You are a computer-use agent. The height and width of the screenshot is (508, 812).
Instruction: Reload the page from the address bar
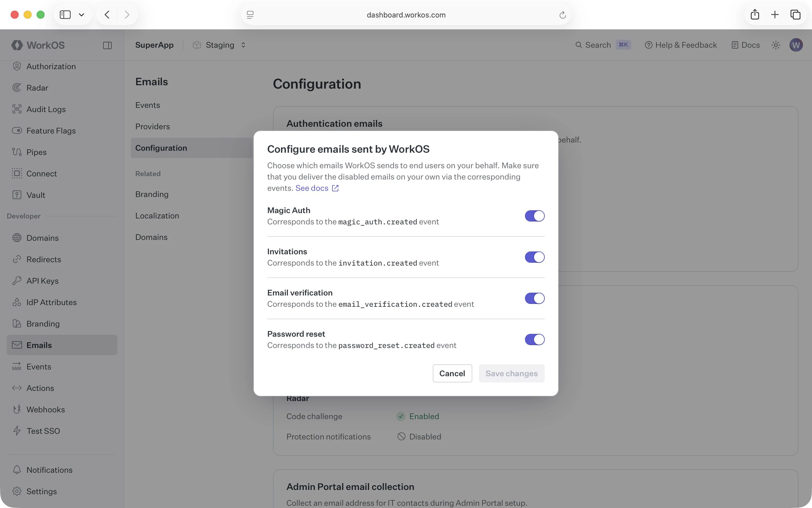click(562, 15)
